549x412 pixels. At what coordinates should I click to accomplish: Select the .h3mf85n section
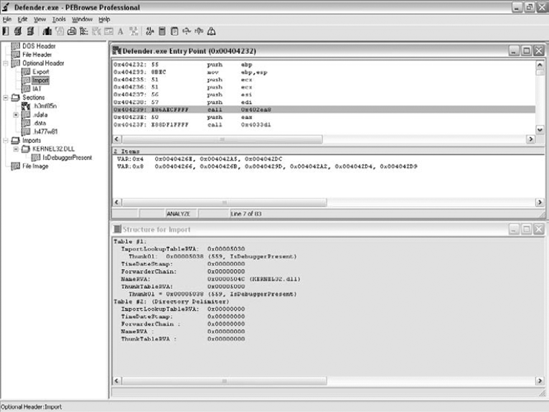coord(45,106)
